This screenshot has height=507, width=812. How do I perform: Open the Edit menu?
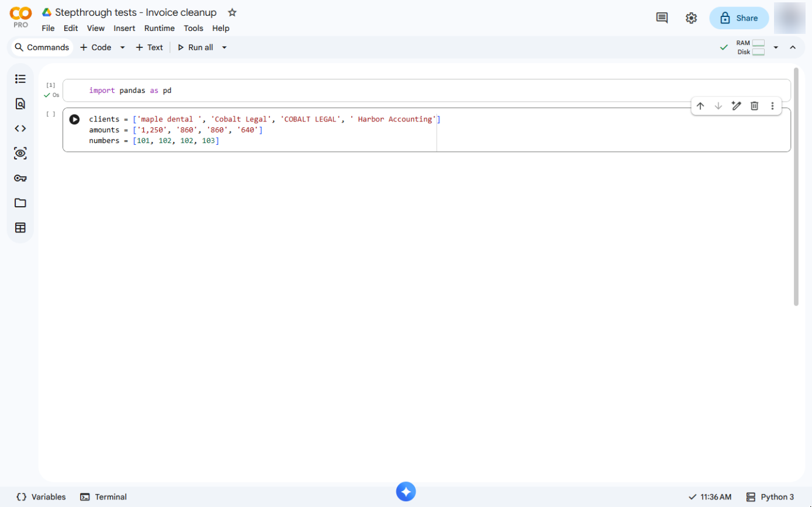(71, 28)
